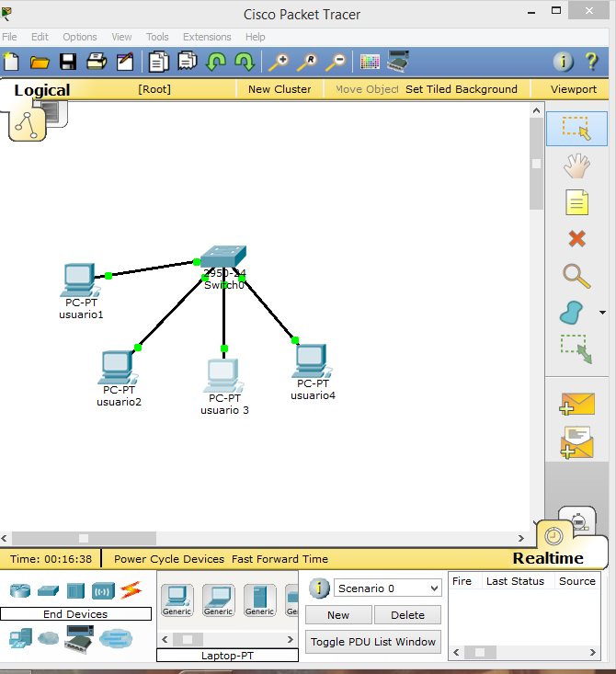616x674 pixels.
Task: Open the Edit menu
Action: click(x=40, y=37)
